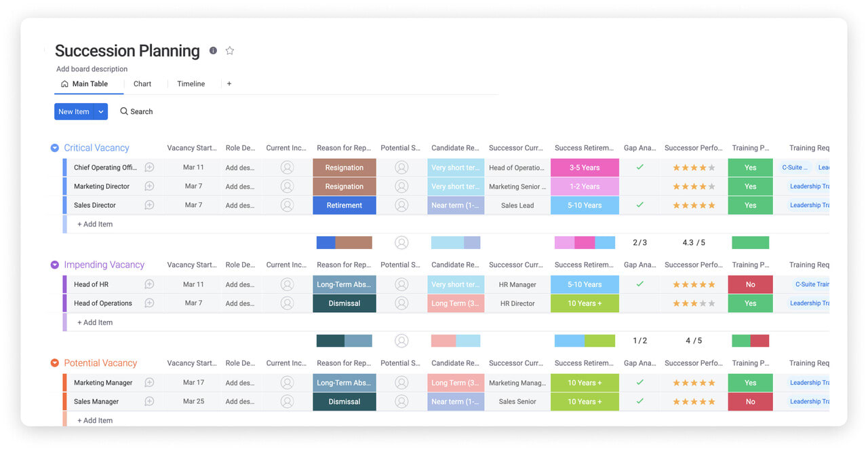Toggle Gap Analysis checkbox for Marketing Director
This screenshot has height=450, width=868.
639,187
